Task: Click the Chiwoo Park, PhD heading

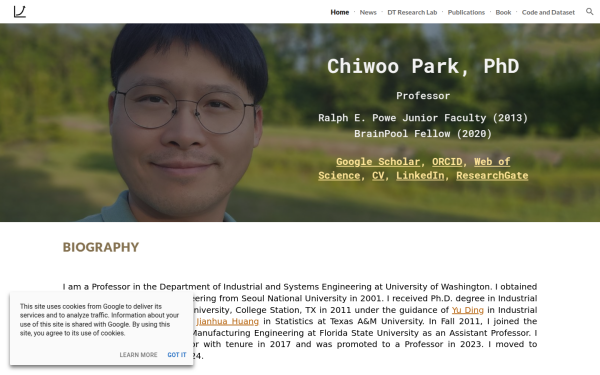Action: pyautogui.click(x=423, y=66)
